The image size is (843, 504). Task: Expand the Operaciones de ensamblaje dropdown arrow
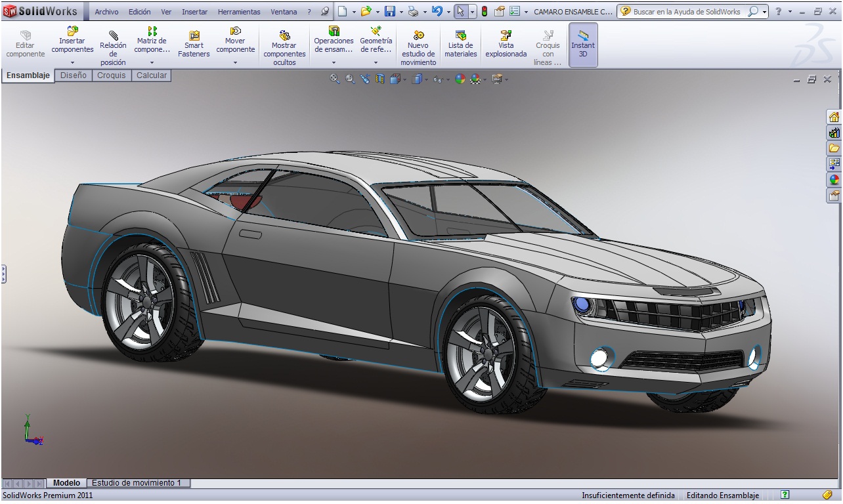point(334,63)
